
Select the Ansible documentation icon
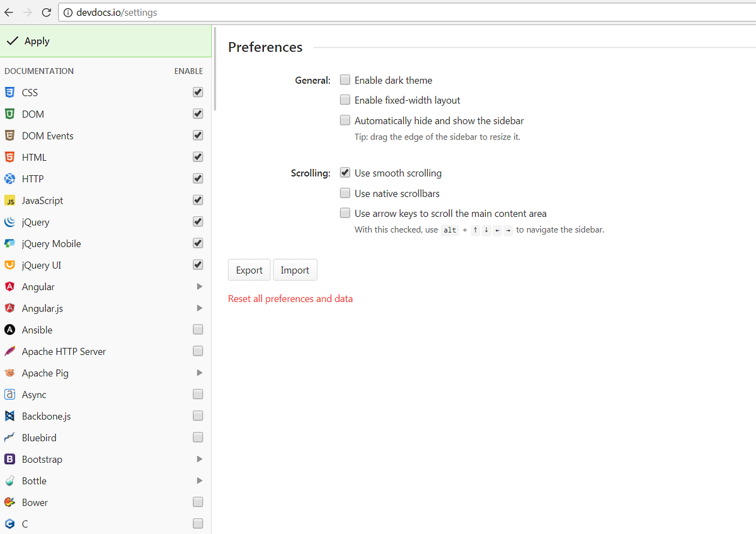[9, 329]
